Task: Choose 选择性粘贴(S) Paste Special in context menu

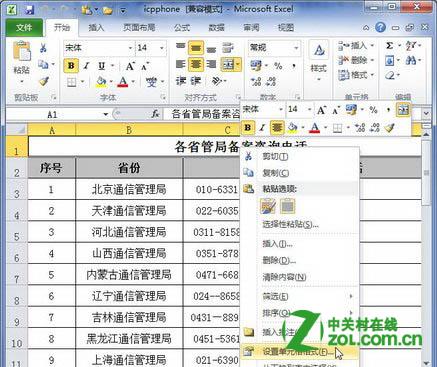Action: click(x=299, y=224)
